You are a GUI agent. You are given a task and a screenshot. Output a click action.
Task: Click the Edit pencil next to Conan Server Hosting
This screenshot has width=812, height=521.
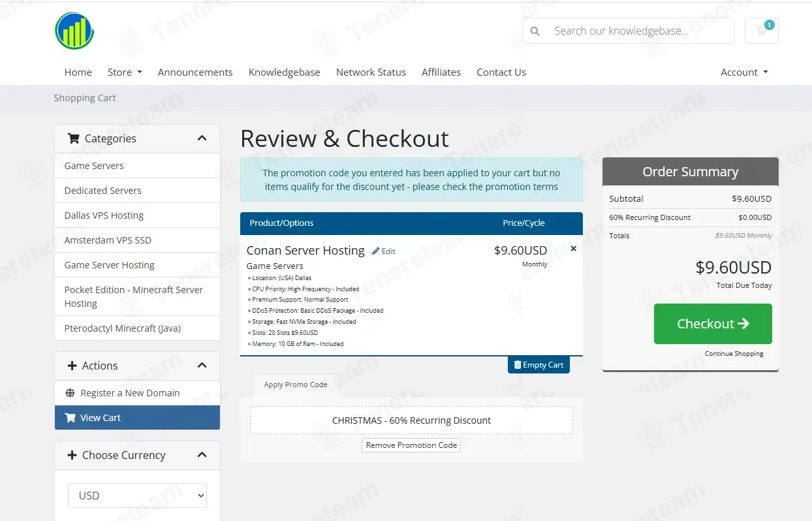(383, 251)
